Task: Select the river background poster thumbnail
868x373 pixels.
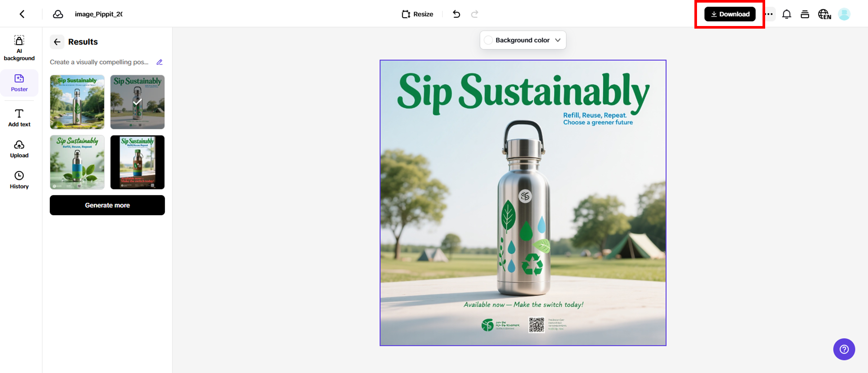Action: (x=77, y=102)
